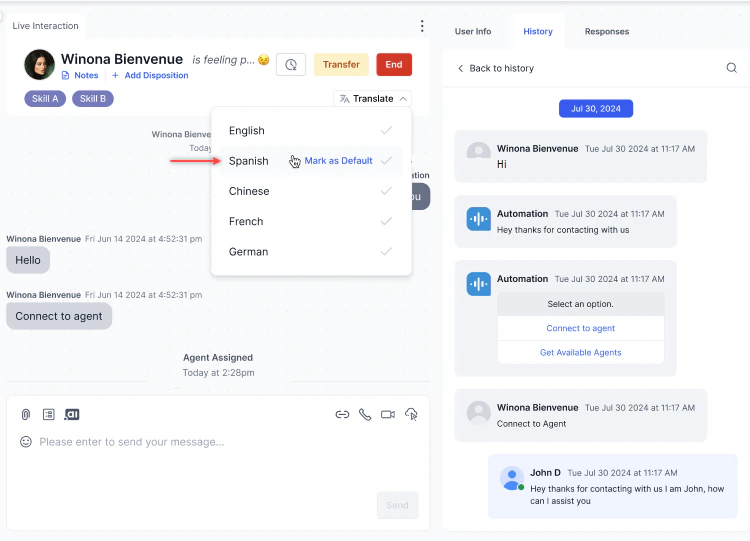Viewport: 750px width, 541px height.
Task: Click Mark as Default for Spanish
Action: (x=338, y=161)
